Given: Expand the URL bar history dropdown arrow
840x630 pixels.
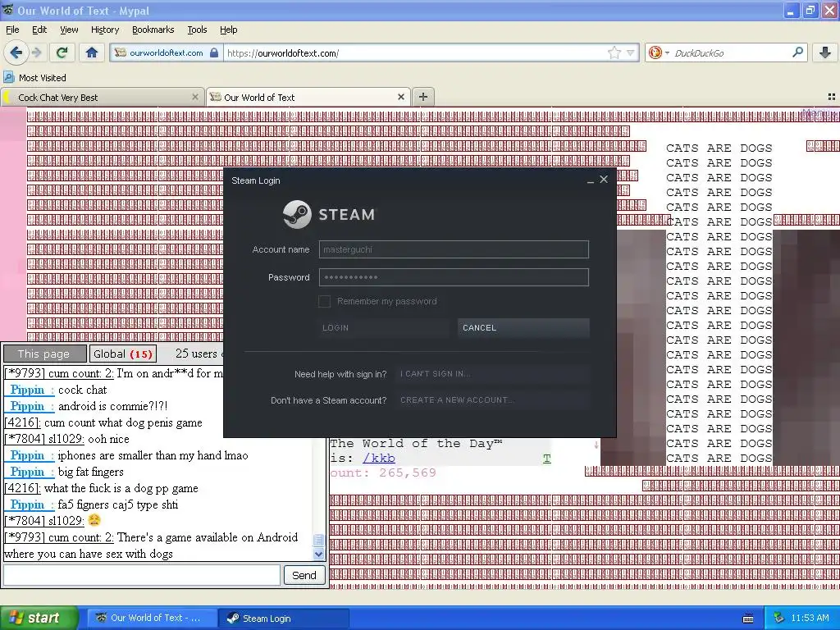Looking at the screenshot, I should (x=631, y=52).
